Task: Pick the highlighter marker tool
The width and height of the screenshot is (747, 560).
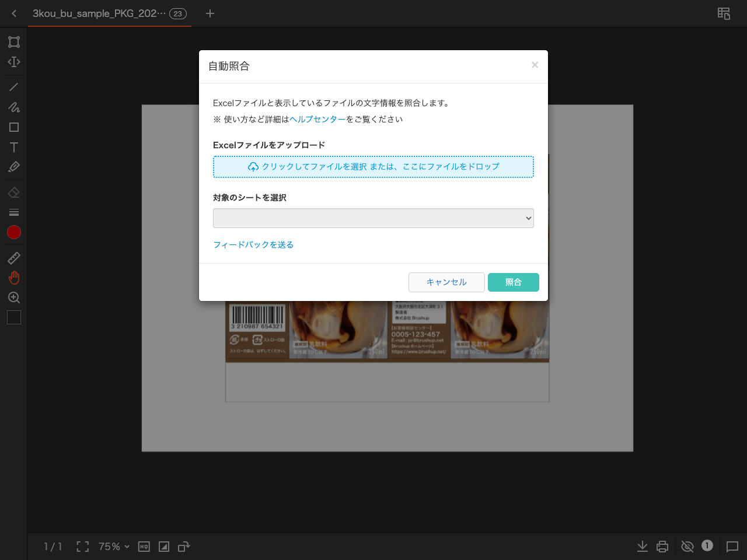Action: click(13, 166)
